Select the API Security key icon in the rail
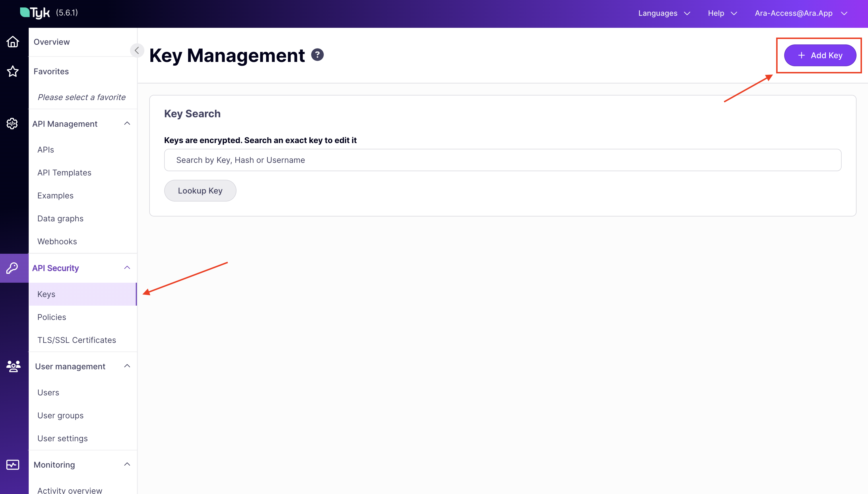The width and height of the screenshot is (868, 494). pos(13,268)
